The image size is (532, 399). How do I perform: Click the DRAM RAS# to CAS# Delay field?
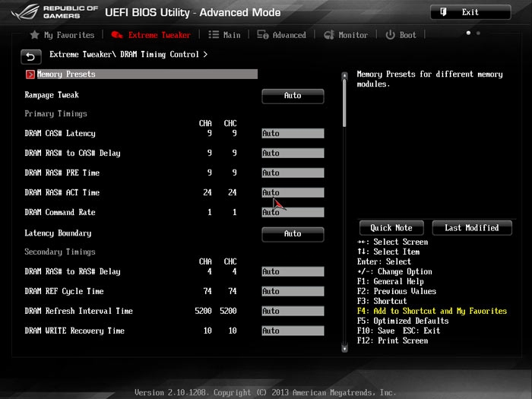293,154
